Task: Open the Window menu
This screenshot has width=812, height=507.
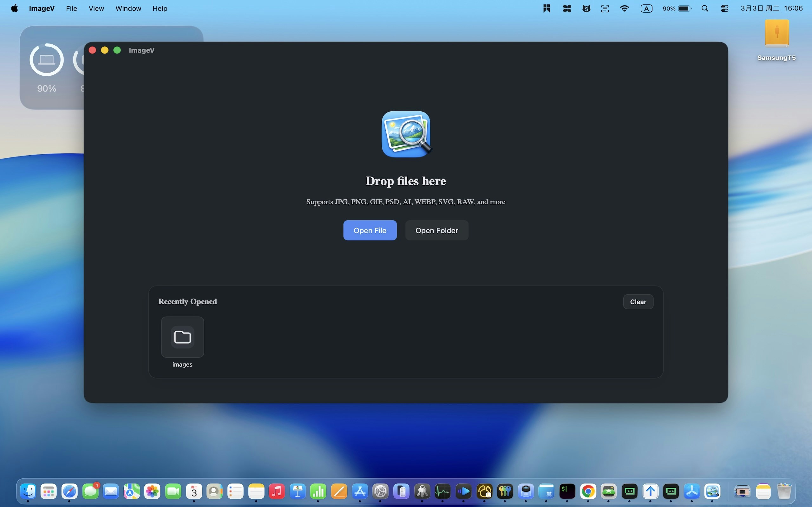Action: pos(128,8)
